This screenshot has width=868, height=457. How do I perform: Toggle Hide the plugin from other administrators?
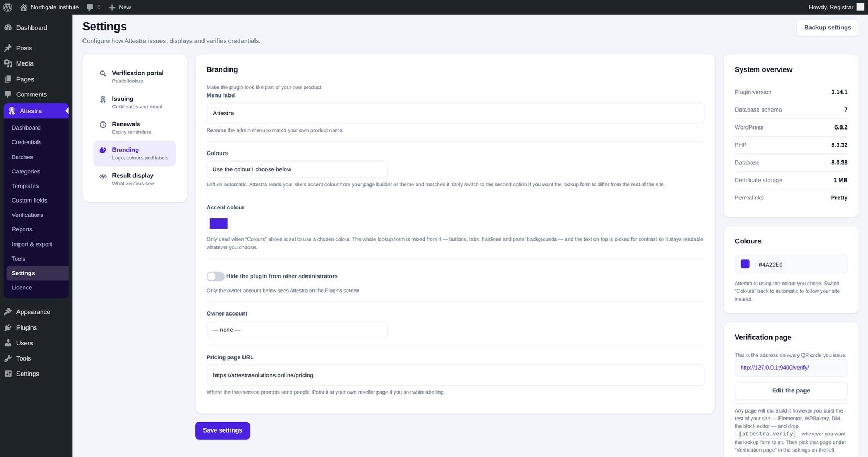(x=215, y=276)
